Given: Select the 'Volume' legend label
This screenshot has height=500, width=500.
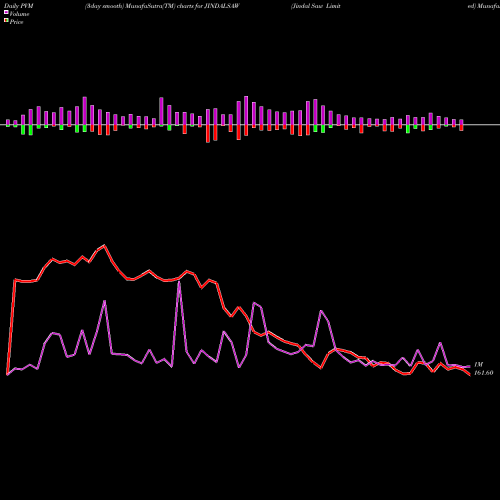Looking at the screenshot, I should tap(19, 14).
